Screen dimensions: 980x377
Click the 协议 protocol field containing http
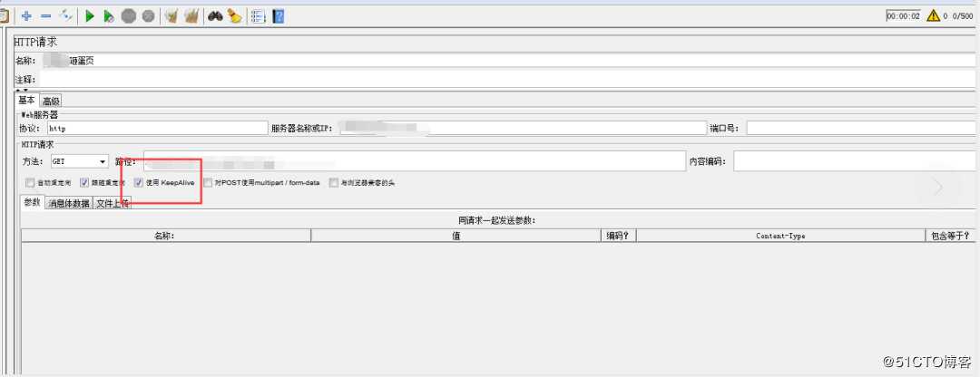coord(158,128)
